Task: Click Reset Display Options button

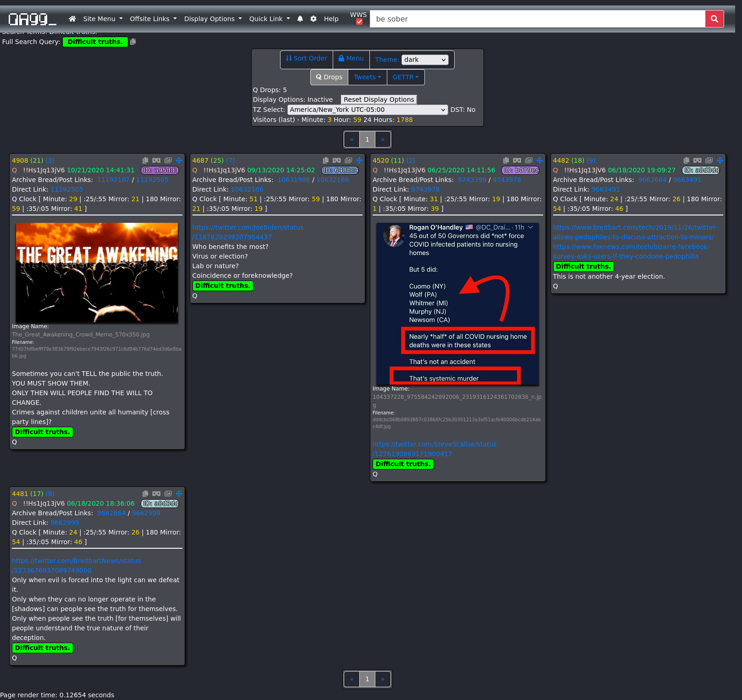Action: [x=379, y=99]
